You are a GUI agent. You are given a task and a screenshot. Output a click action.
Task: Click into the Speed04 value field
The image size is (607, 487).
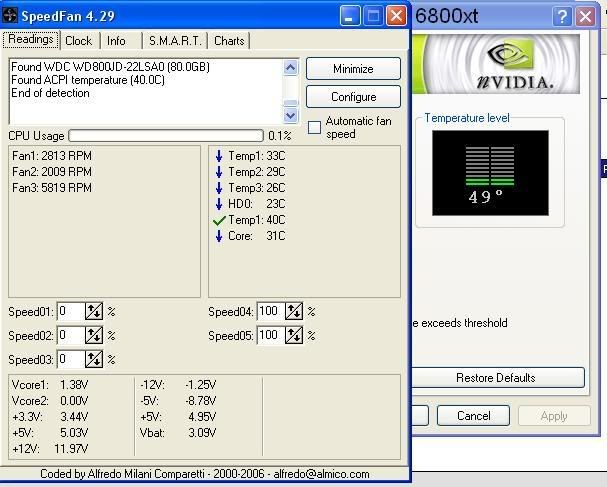pos(271,311)
